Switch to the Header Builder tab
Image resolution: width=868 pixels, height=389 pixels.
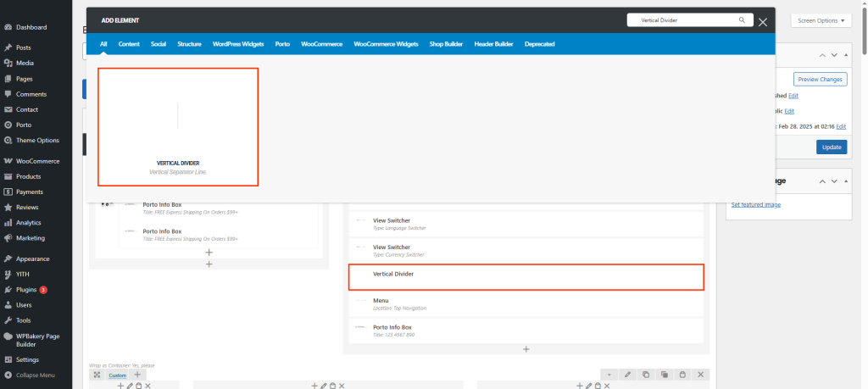point(494,43)
